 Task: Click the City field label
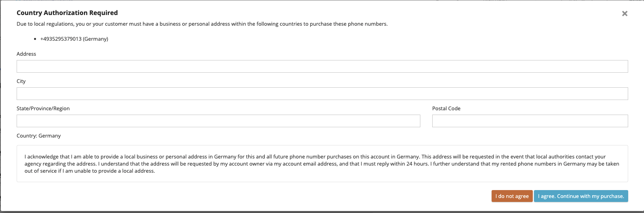(21, 81)
